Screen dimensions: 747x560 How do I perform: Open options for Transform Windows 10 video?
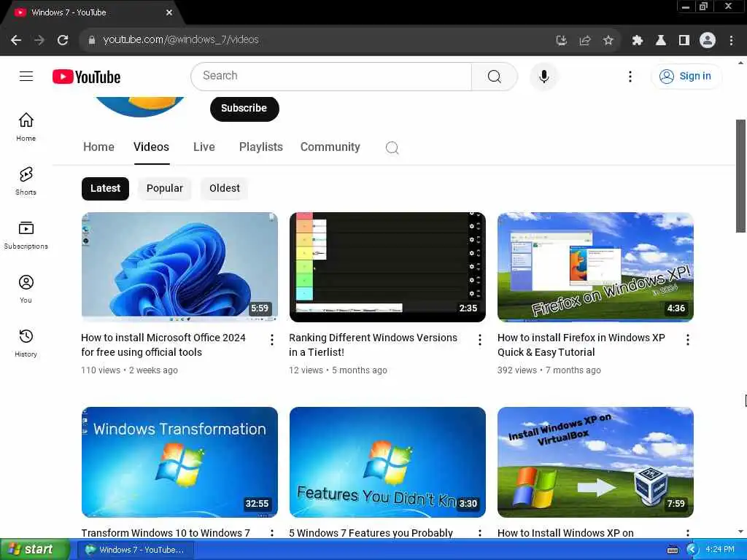click(271, 533)
